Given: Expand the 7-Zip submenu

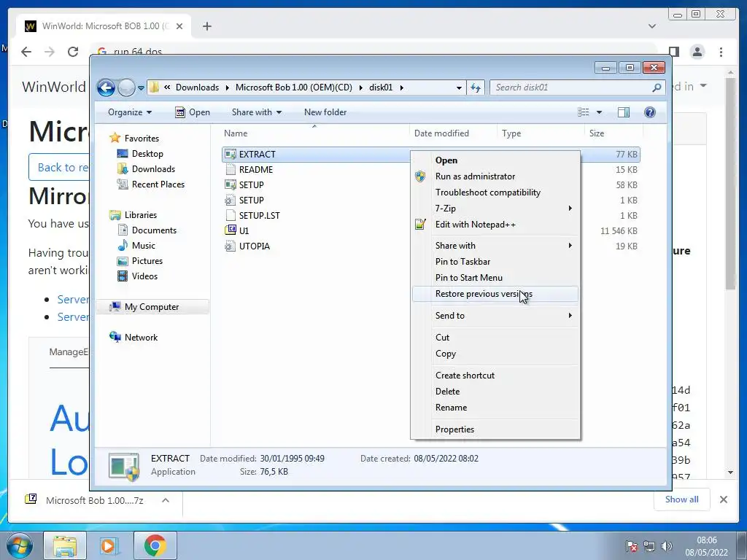Looking at the screenshot, I should pyautogui.click(x=495, y=208).
